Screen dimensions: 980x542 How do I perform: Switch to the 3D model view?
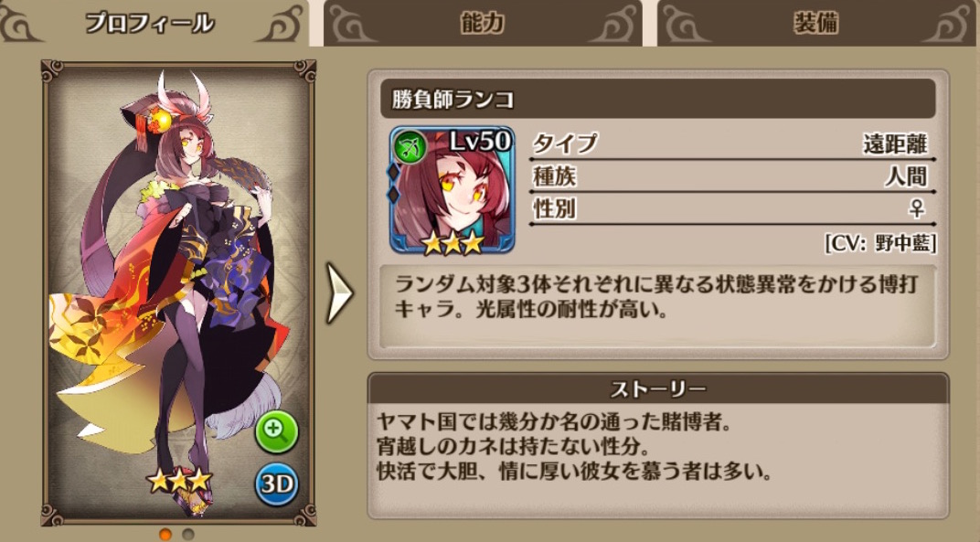click(x=276, y=484)
